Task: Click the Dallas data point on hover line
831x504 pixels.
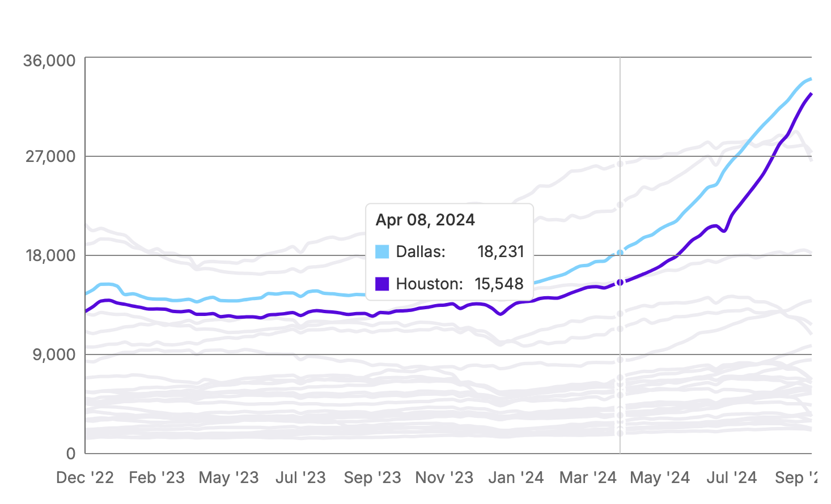Action: click(x=620, y=253)
